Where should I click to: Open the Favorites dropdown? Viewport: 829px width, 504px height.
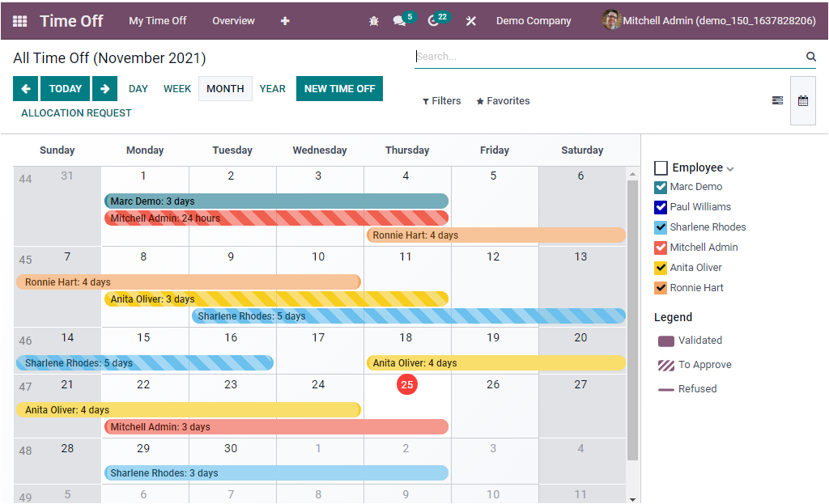pyautogui.click(x=503, y=100)
